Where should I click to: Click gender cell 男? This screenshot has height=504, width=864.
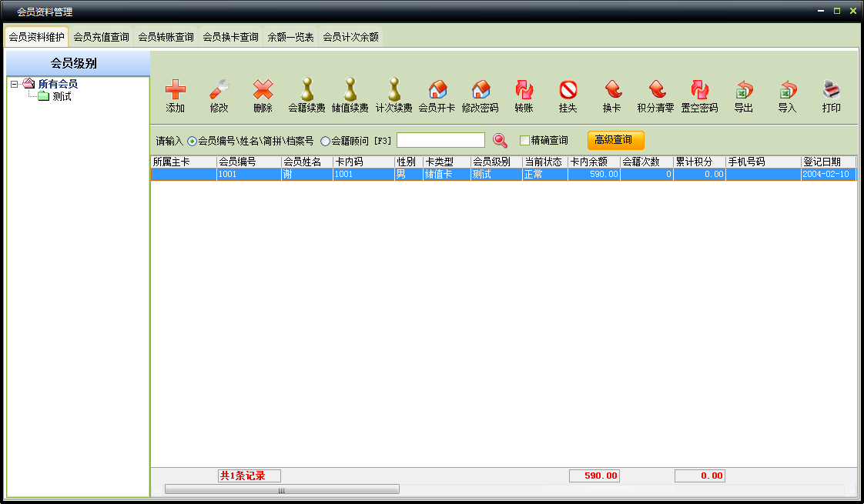[x=409, y=174]
